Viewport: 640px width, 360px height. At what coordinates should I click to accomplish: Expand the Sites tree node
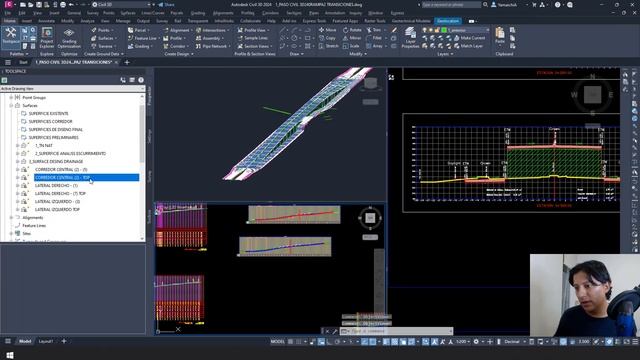[11, 233]
